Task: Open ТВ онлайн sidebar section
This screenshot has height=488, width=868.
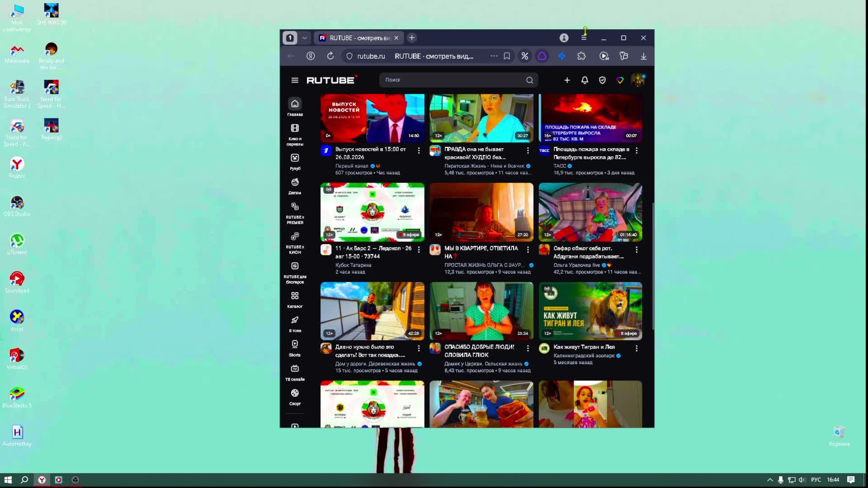Action: tap(295, 373)
